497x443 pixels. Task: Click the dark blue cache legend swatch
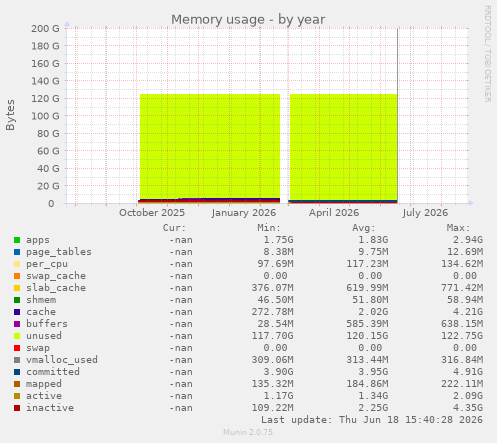pyautogui.click(x=17, y=312)
